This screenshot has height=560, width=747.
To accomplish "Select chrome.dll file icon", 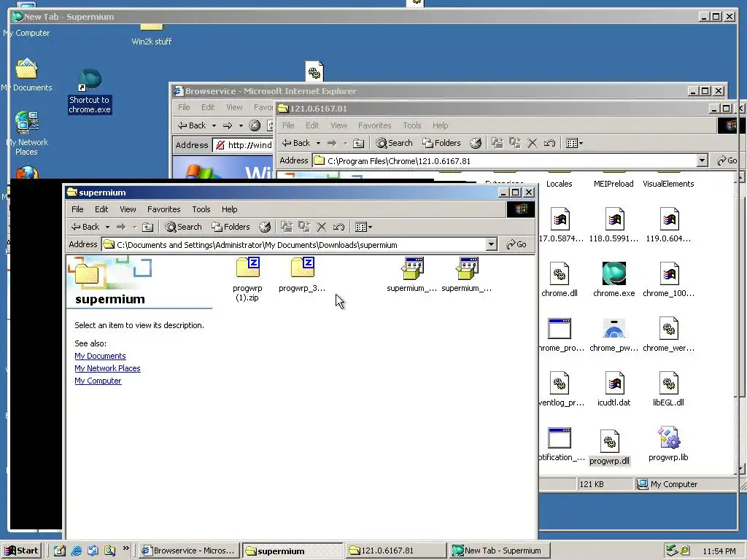I will coord(560,279).
